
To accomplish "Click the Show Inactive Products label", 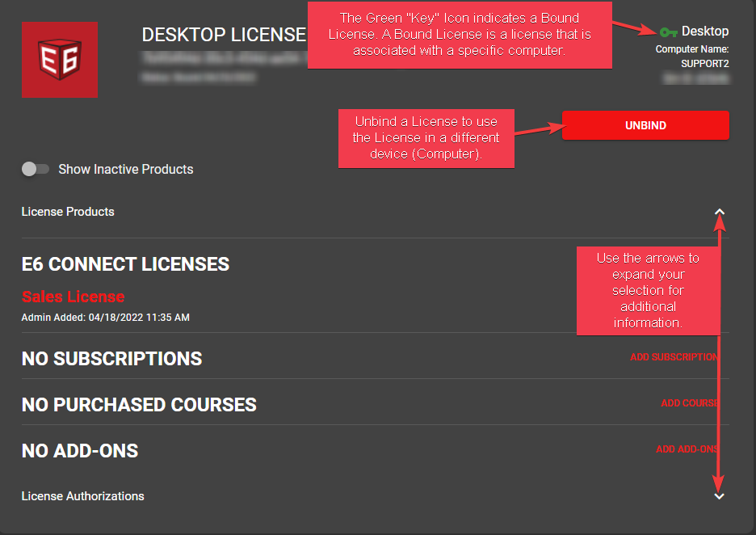I will (x=126, y=169).
